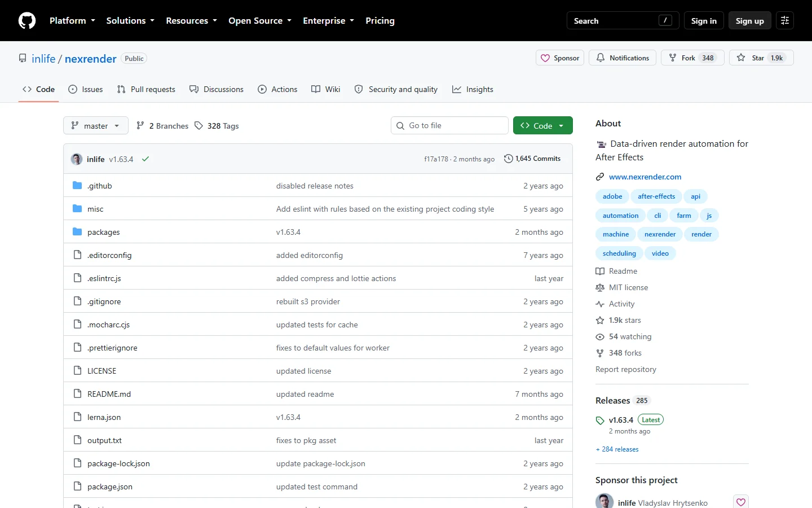
Task: Click the link icon beside www.nexrender.com
Action: (x=600, y=177)
